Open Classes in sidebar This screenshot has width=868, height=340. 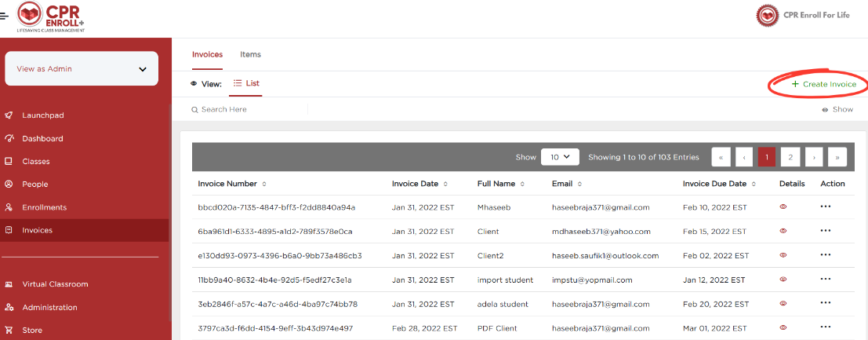35,162
